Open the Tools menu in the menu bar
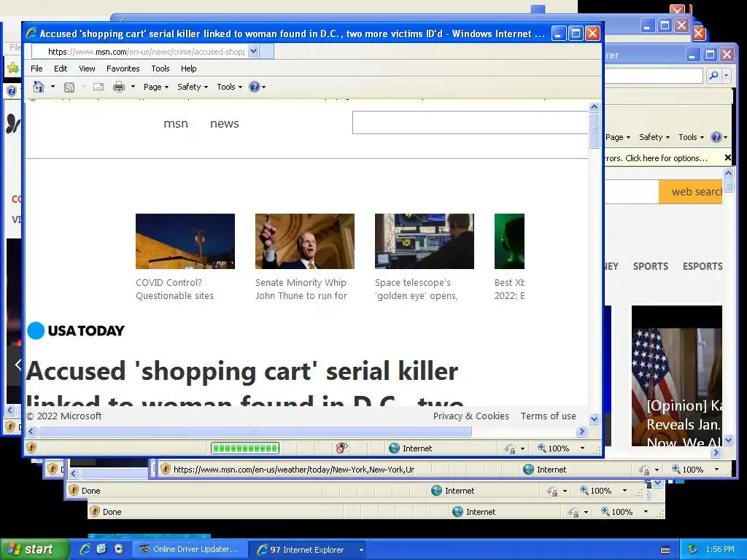The image size is (747, 560). tap(160, 69)
